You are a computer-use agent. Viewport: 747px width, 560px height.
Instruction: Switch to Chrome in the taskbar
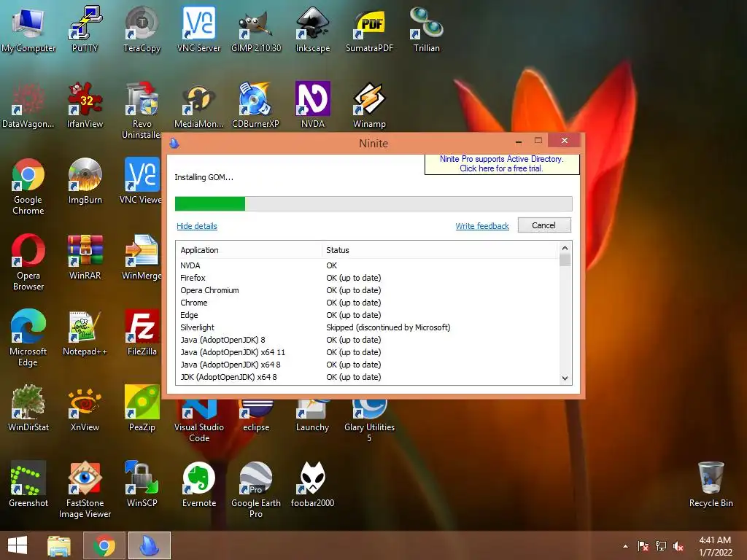point(104,545)
